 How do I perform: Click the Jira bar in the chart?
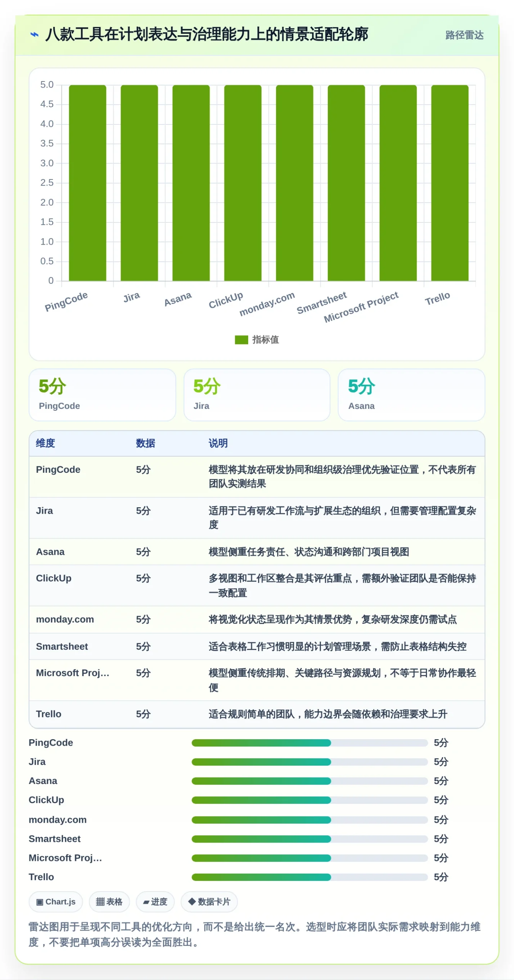pos(139,183)
